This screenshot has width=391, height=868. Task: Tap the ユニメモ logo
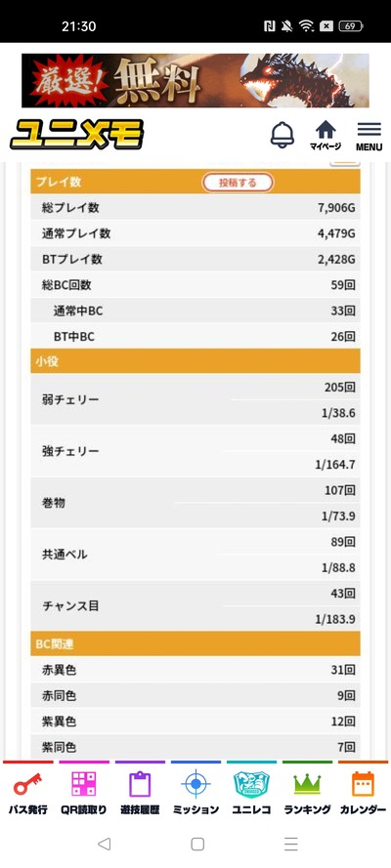pyautogui.click(x=77, y=135)
